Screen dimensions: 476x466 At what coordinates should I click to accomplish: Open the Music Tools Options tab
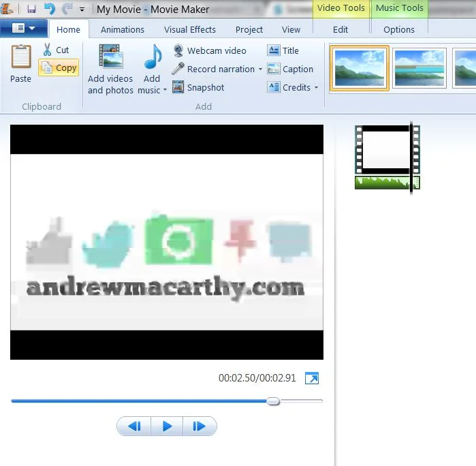(x=399, y=29)
